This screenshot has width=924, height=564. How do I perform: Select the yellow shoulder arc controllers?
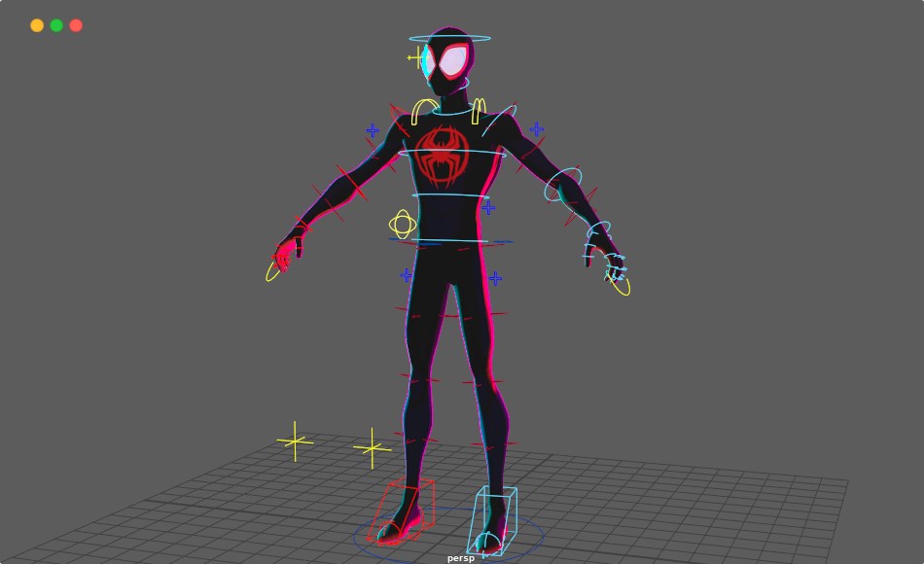tap(425, 105)
